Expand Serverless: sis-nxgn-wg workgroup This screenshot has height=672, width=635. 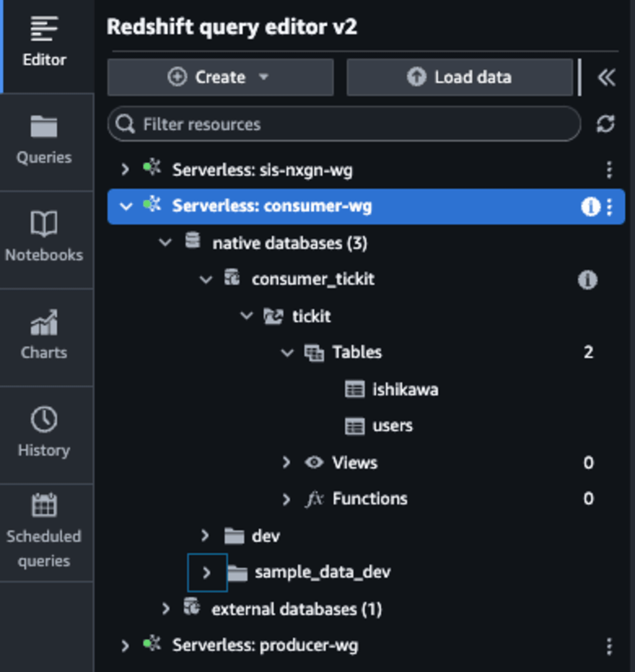pyautogui.click(x=125, y=169)
